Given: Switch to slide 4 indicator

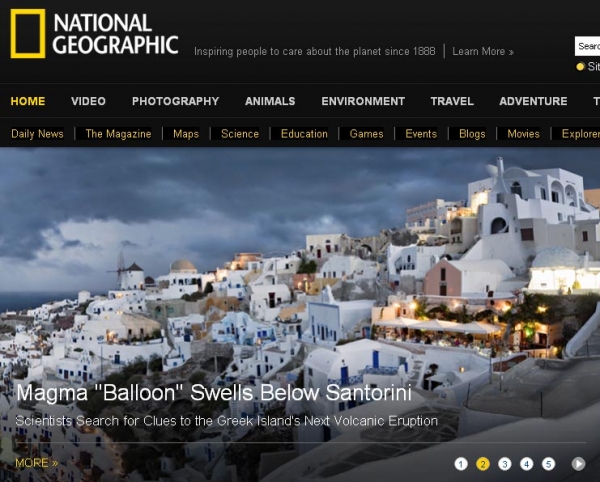Looking at the screenshot, I should 527,464.
